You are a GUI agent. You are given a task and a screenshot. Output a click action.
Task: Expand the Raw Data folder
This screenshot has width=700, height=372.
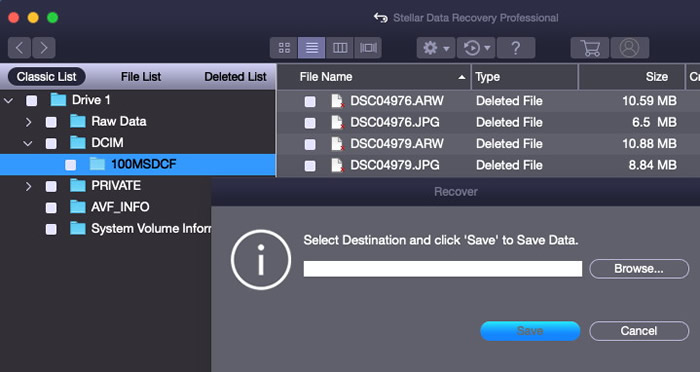point(28,122)
